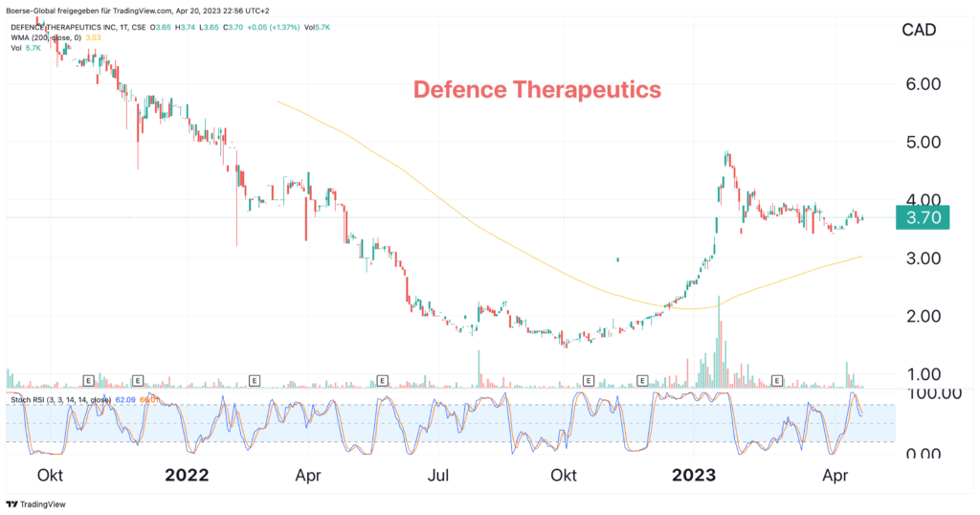
Task: Click the earnings E marker between 2023 and Apr
Action: click(777, 380)
